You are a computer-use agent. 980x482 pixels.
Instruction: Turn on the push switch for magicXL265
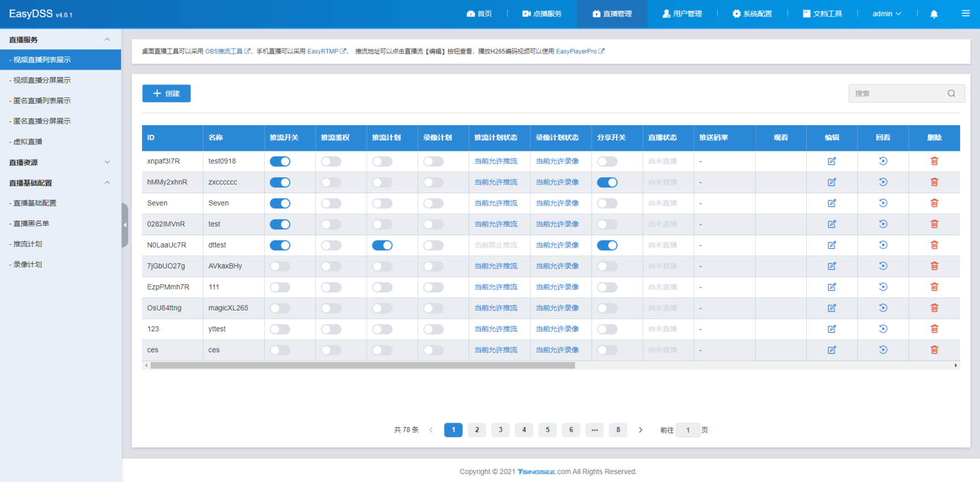[x=280, y=308]
